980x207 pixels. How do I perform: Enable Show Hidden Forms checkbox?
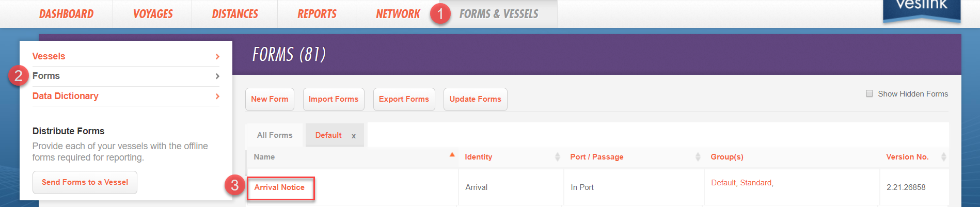tap(870, 94)
